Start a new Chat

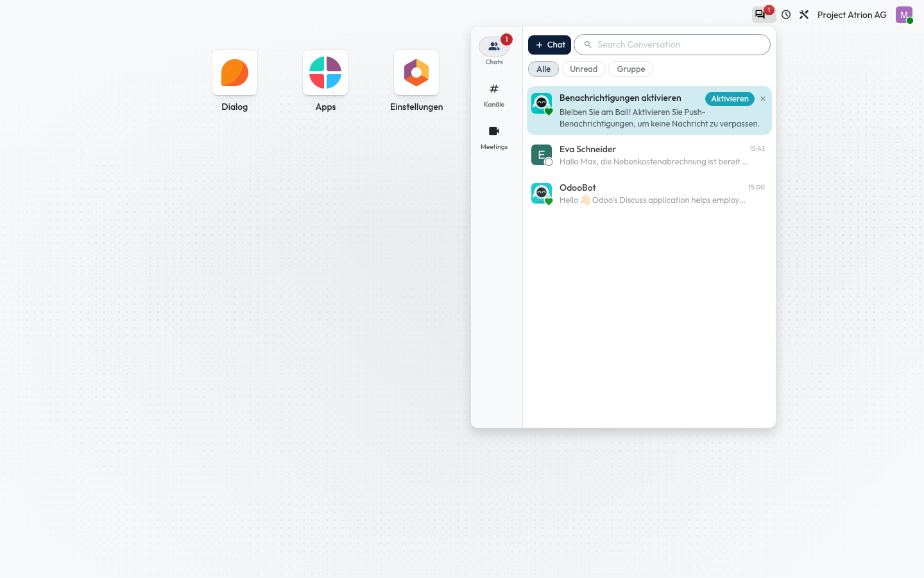click(549, 45)
